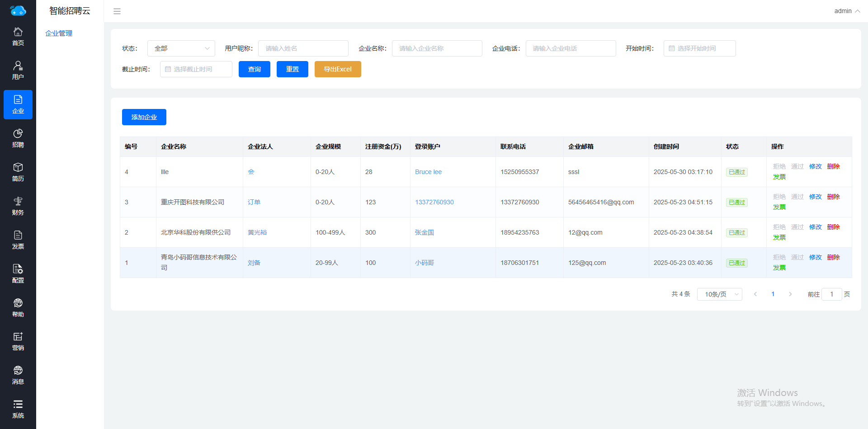
Task: Click 删除 for 北京华科股份有限供公司 row
Action: coord(834,227)
